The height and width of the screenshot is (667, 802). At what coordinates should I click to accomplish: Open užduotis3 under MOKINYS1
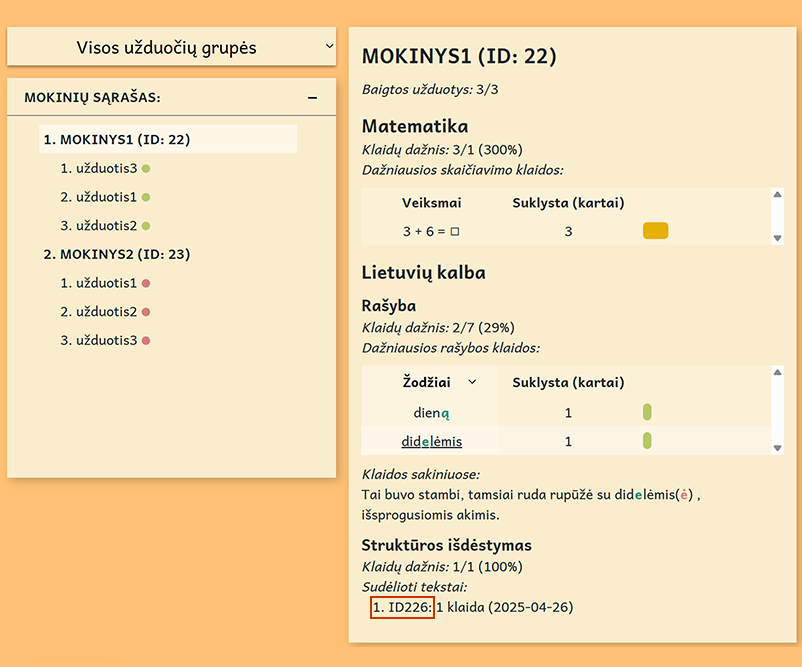[x=99, y=168]
